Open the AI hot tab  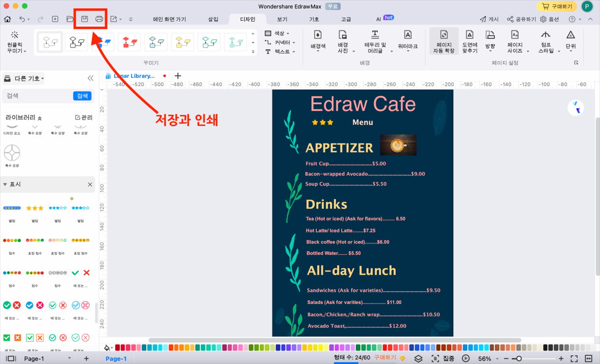point(384,18)
